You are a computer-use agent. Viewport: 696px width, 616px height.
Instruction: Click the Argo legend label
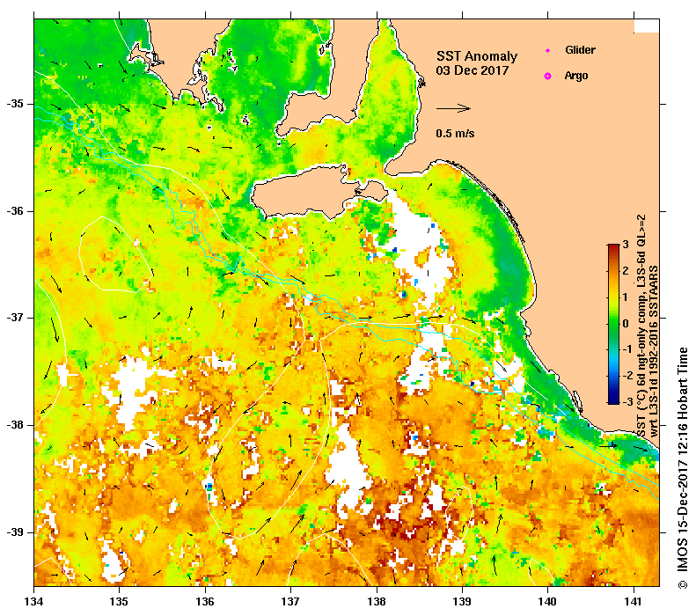click(x=576, y=76)
